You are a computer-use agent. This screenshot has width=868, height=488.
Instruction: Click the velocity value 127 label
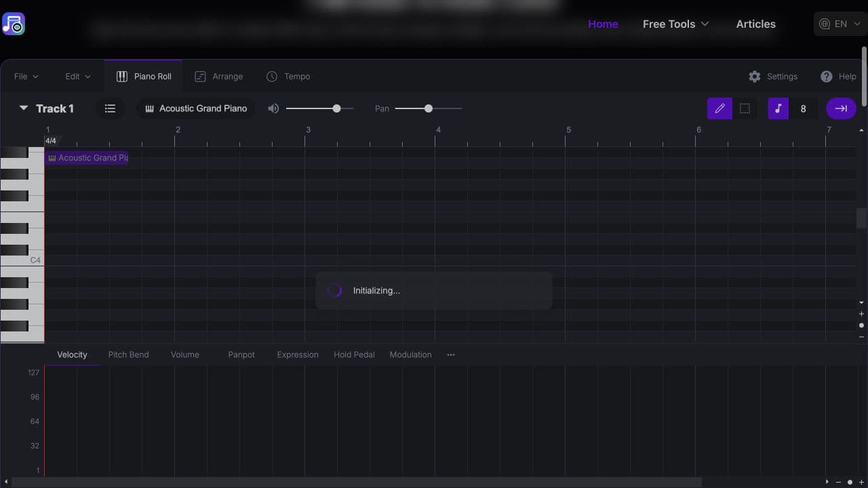34,372
